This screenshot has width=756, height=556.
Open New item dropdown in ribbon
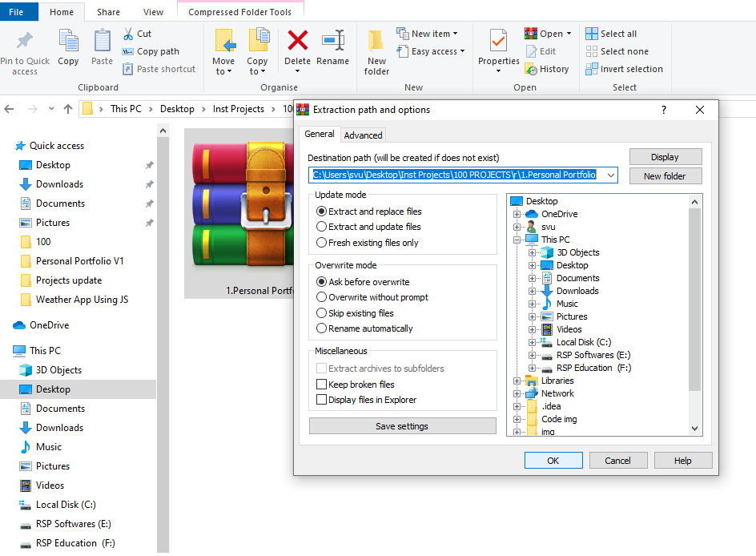(427, 34)
